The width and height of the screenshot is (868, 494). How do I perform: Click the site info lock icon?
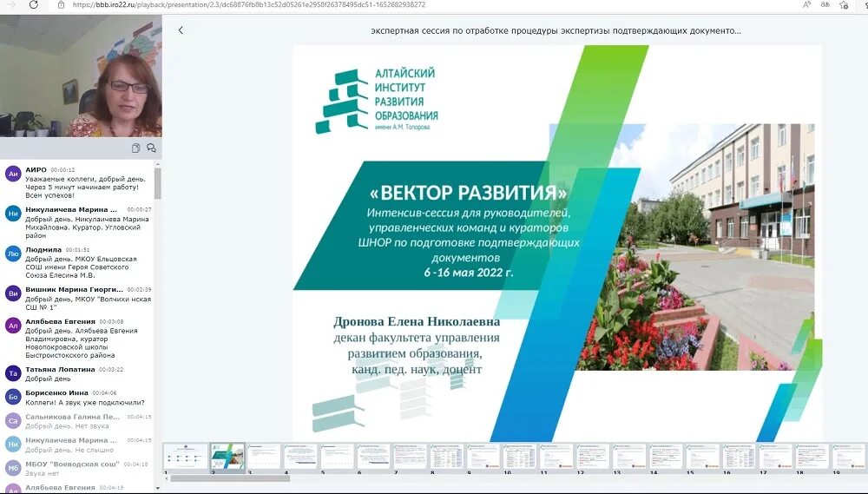[x=61, y=4]
